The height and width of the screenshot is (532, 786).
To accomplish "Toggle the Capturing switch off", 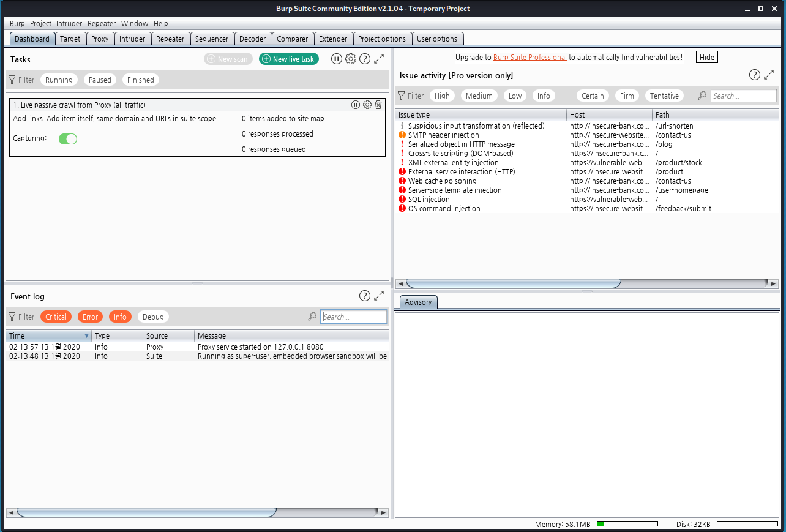I will click(68, 139).
